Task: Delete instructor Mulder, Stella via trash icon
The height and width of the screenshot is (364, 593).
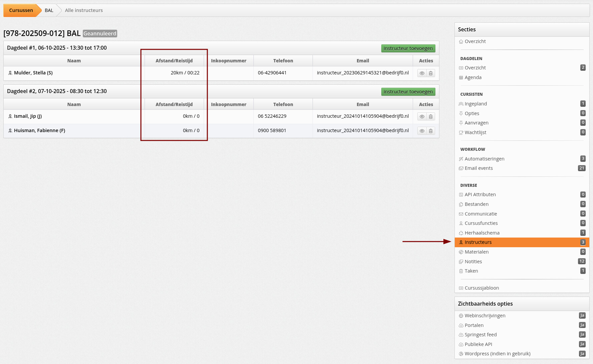Action: point(431,73)
